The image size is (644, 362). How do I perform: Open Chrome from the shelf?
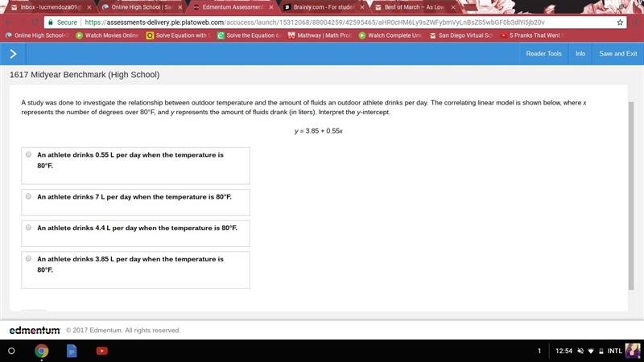click(41, 351)
